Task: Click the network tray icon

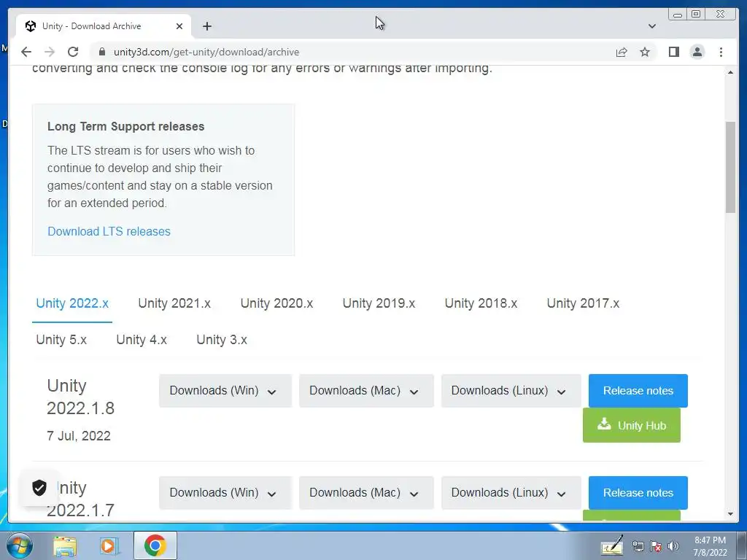Action: click(638, 546)
